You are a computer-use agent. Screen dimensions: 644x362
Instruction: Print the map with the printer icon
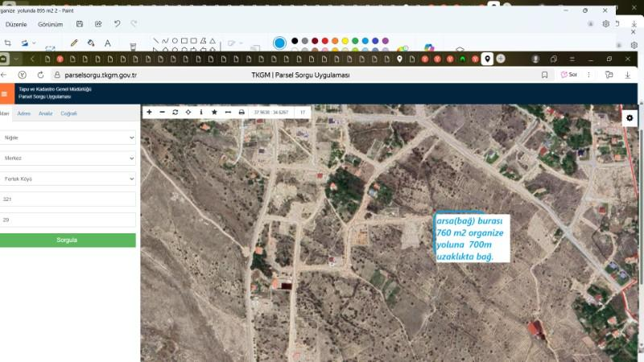click(x=242, y=112)
